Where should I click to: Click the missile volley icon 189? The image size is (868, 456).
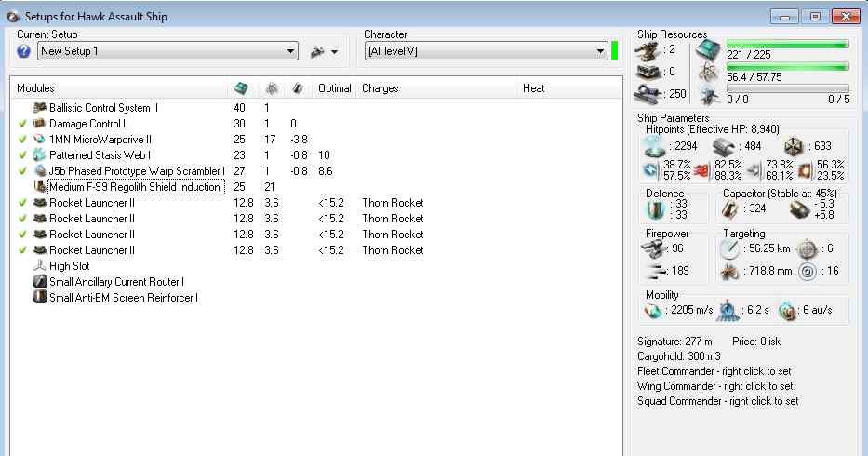click(x=656, y=271)
